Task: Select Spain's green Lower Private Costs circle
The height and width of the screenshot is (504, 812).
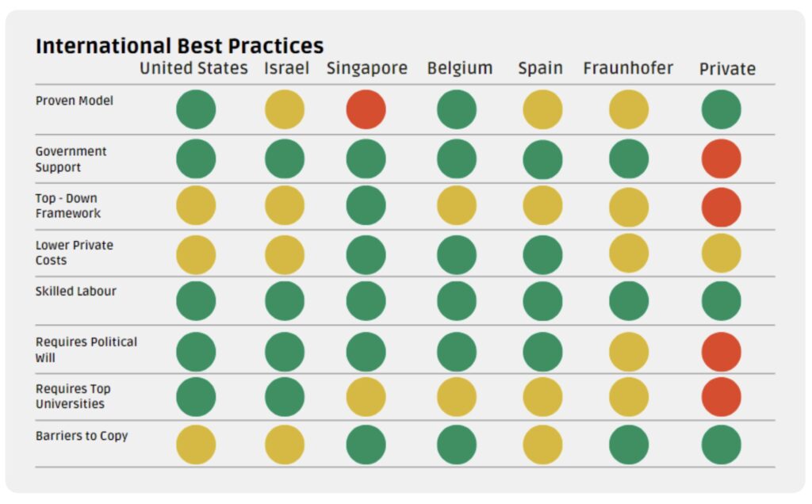Action: coord(542,255)
